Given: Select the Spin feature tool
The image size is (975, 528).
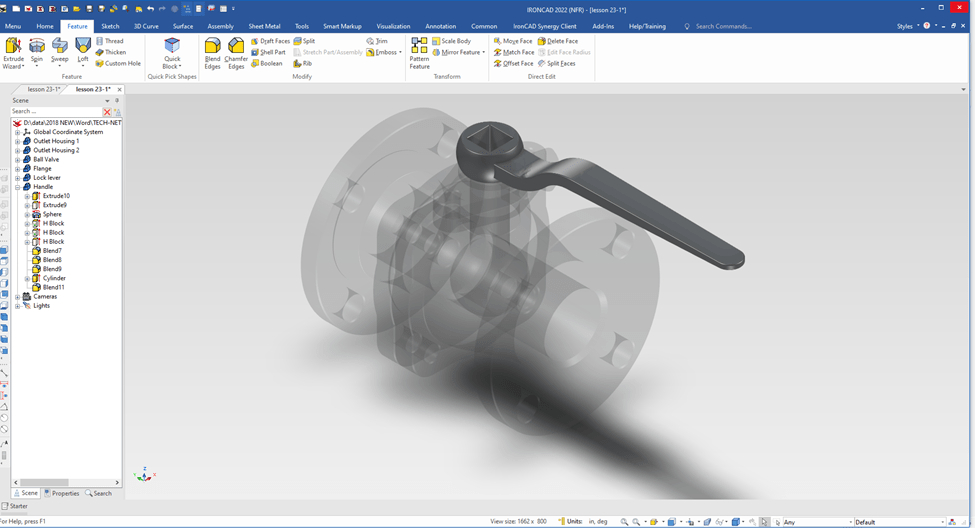Looking at the screenshot, I should [37, 51].
